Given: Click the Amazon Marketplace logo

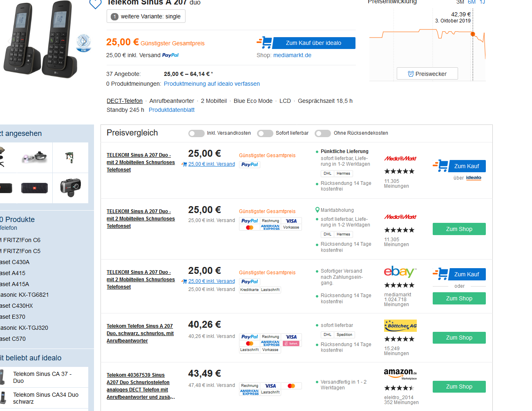Looking at the screenshot, I should (400, 373).
